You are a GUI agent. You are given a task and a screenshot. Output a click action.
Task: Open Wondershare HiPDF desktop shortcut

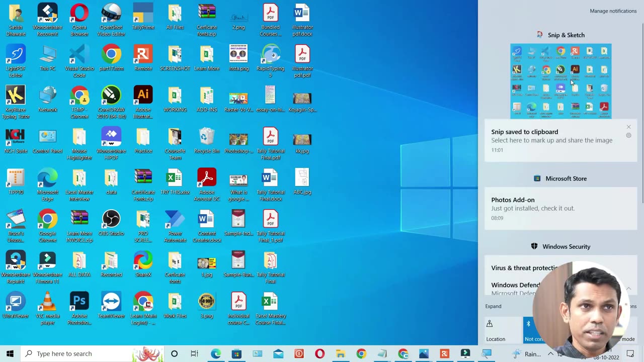click(111, 144)
